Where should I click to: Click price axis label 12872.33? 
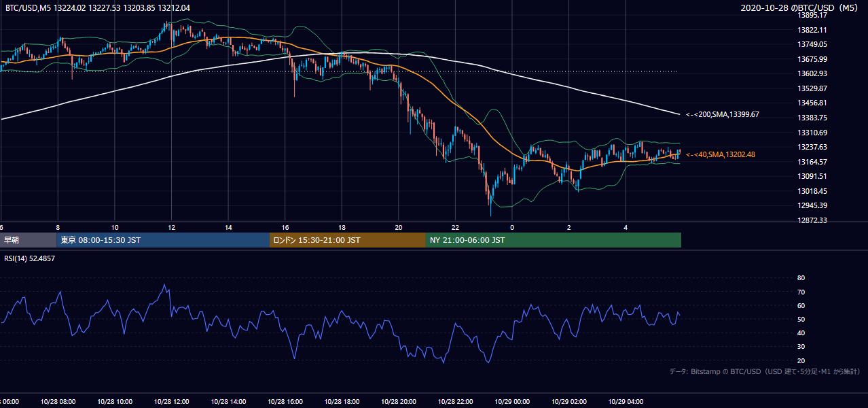pos(812,220)
